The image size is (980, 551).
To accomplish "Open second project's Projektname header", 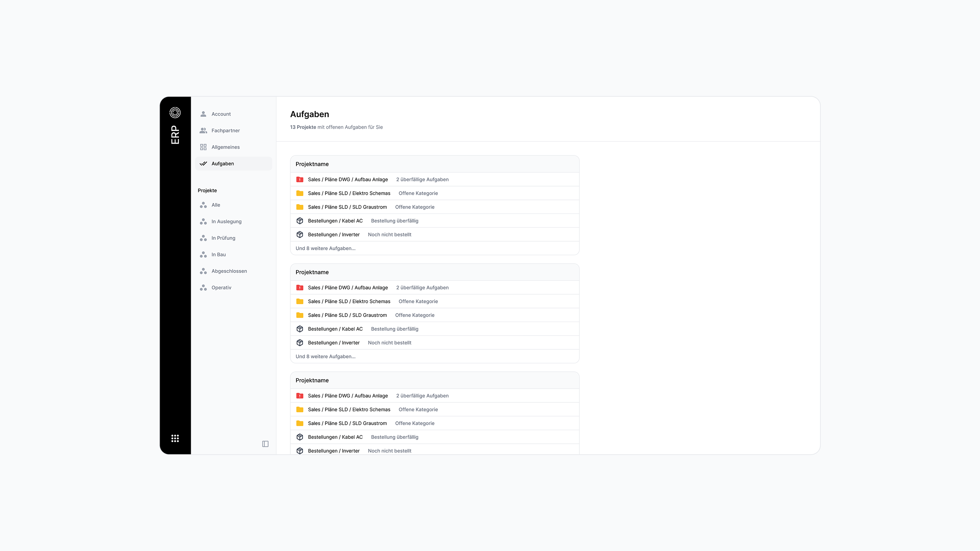I will 312,272.
